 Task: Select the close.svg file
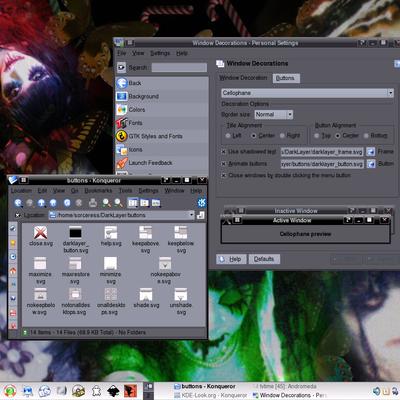click(41, 236)
